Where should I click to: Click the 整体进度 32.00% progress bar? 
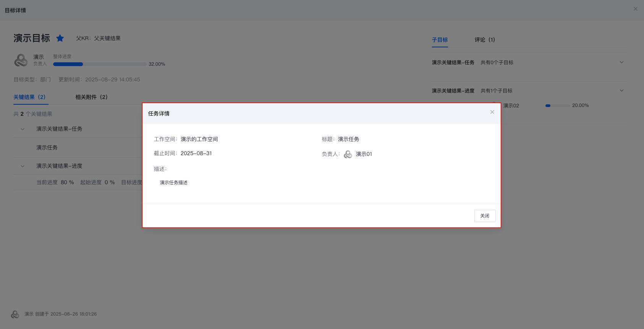(100, 64)
